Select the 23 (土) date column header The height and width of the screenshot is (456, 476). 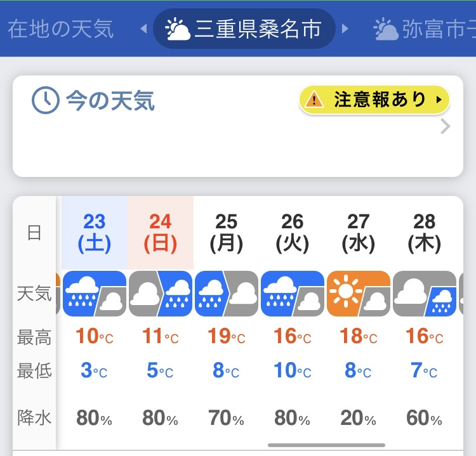click(x=95, y=233)
